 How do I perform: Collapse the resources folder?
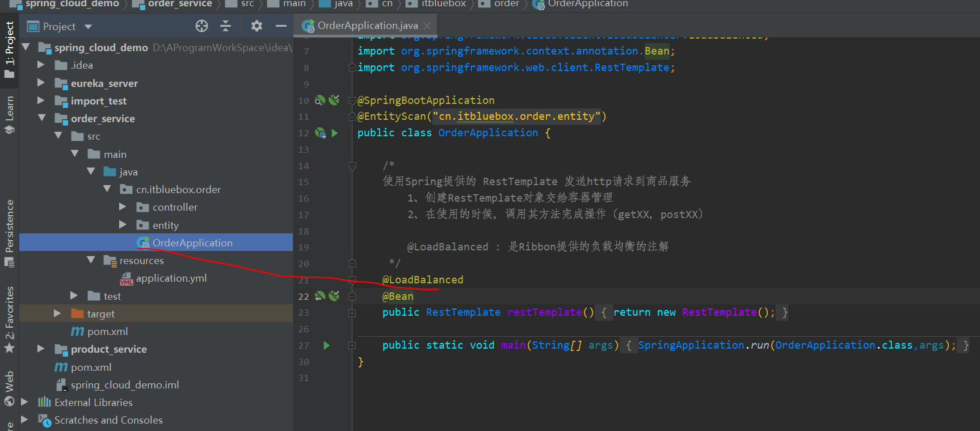click(91, 260)
